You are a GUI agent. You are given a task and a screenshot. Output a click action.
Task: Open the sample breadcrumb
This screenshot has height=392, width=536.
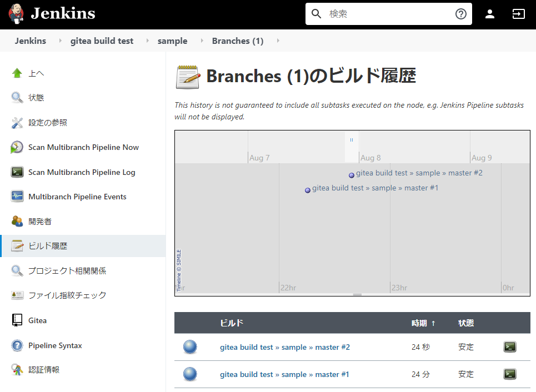172,41
